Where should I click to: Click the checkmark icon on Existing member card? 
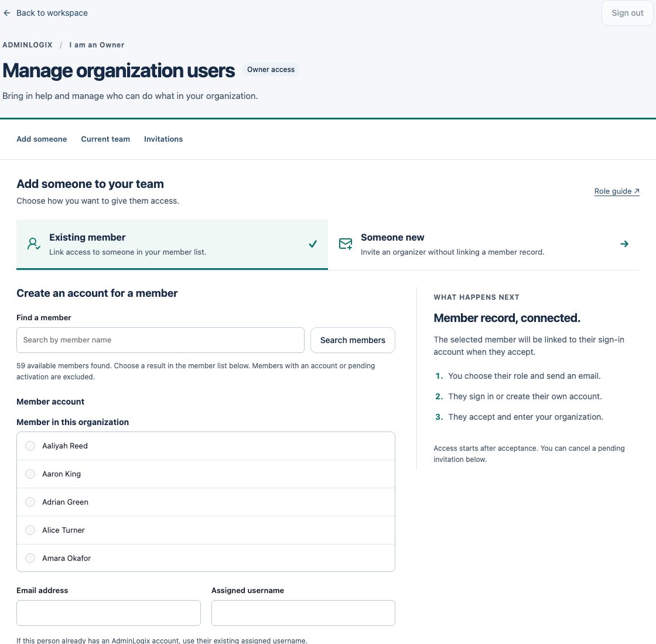click(313, 244)
